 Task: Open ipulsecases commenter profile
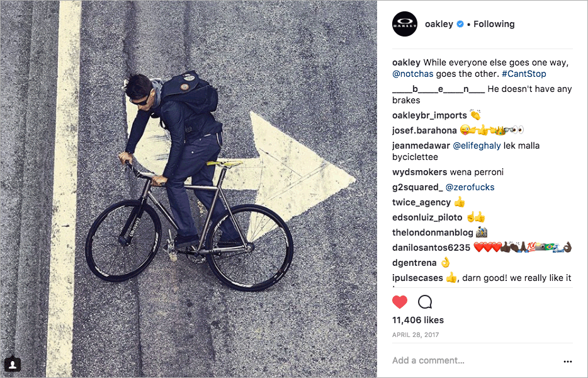[418, 278]
